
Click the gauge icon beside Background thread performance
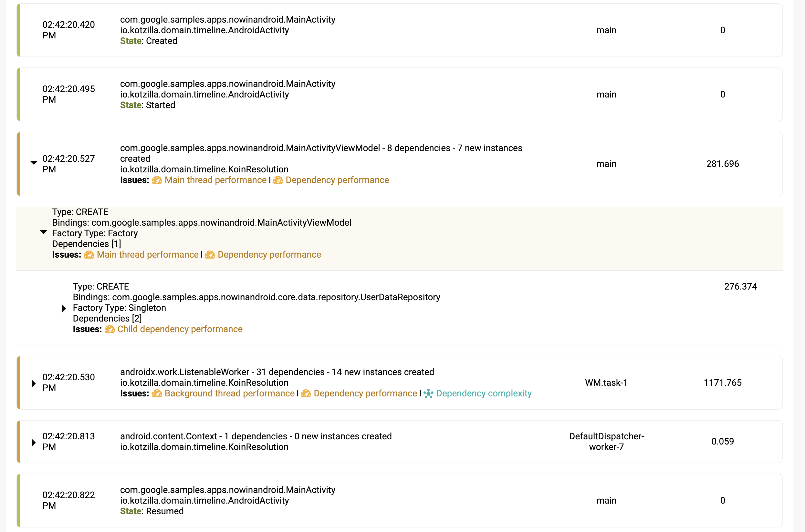[157, 394]
